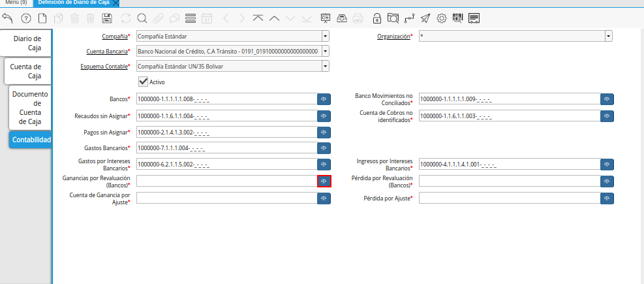Select the Contabilidad side tab
Viewport: 644px width, 284px height.
30,140
